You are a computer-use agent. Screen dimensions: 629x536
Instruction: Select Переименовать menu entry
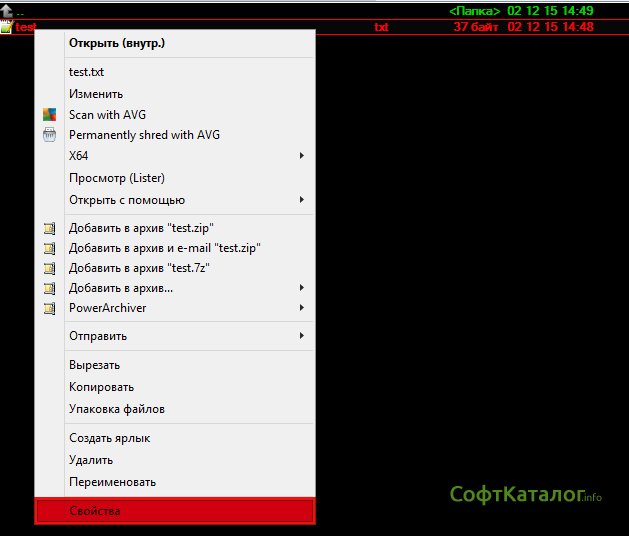[x=112, y=482]
